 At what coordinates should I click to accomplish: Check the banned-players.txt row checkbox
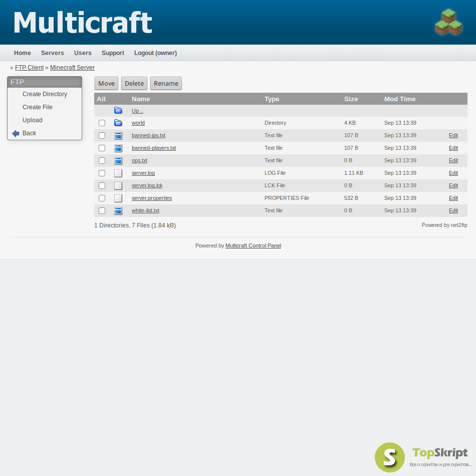coord(102,148)
